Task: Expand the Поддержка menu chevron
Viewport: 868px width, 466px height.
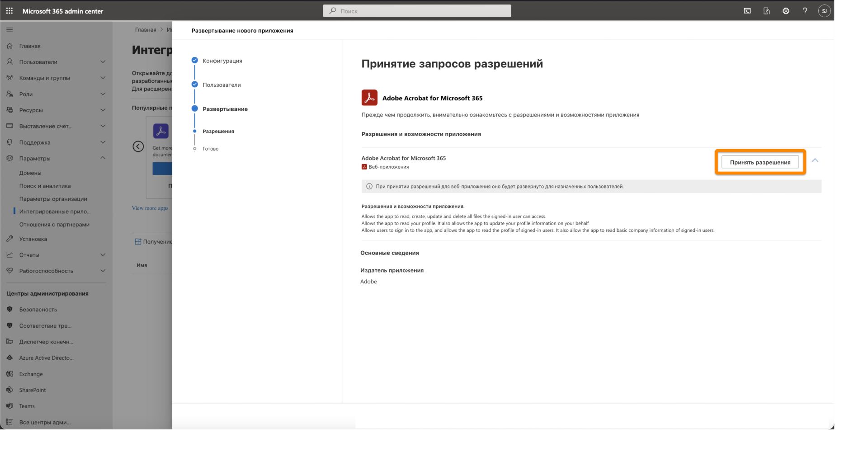Action: (x=103, y=142)
